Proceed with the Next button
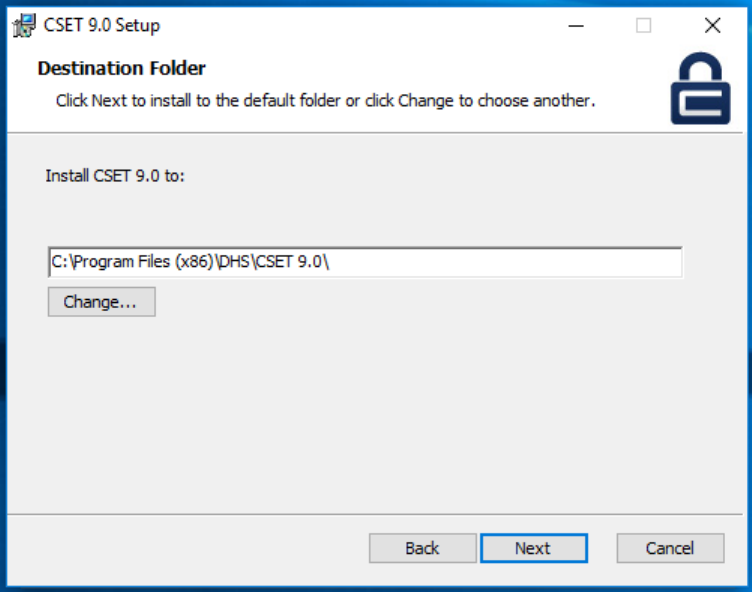The height and width of the screenshot is (592, 752). click(x=533, y=548)
